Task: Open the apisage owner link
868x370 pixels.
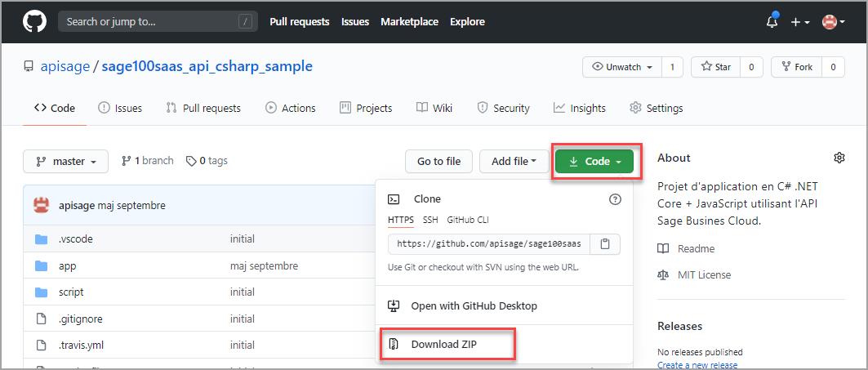Action: click(65, 66)
